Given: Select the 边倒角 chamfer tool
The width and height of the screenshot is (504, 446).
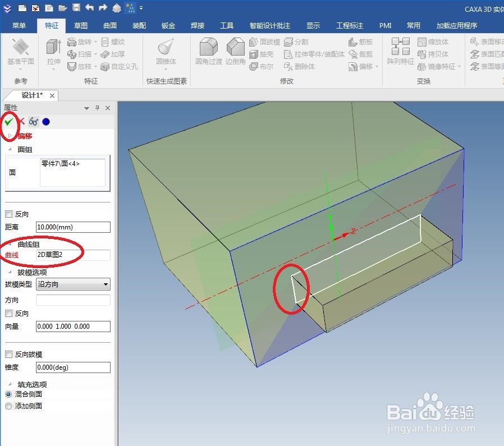Looking at the screenshot, I should pyautogui.click(x=235, y=52).
